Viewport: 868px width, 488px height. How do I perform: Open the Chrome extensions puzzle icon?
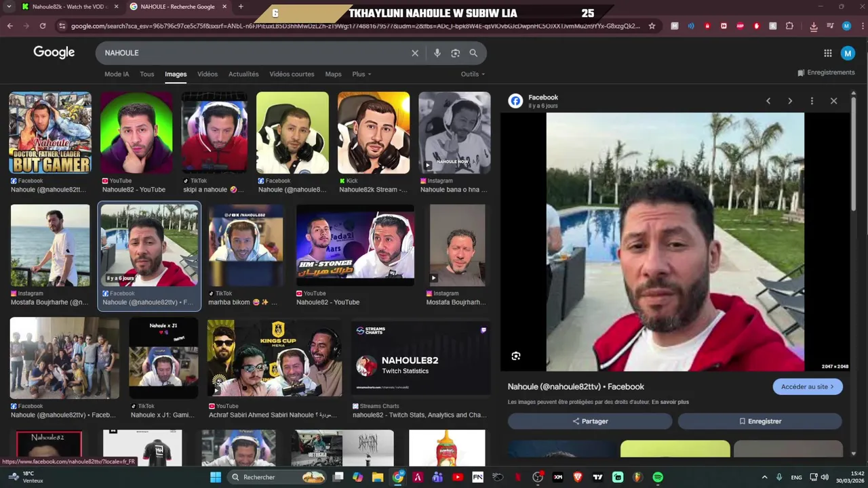tap(789, 26)
